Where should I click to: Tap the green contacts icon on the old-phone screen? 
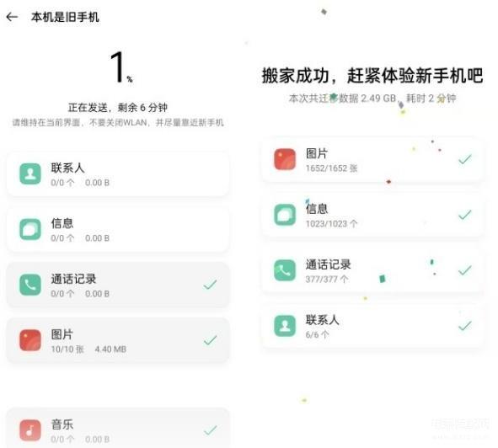click(30, 174)
